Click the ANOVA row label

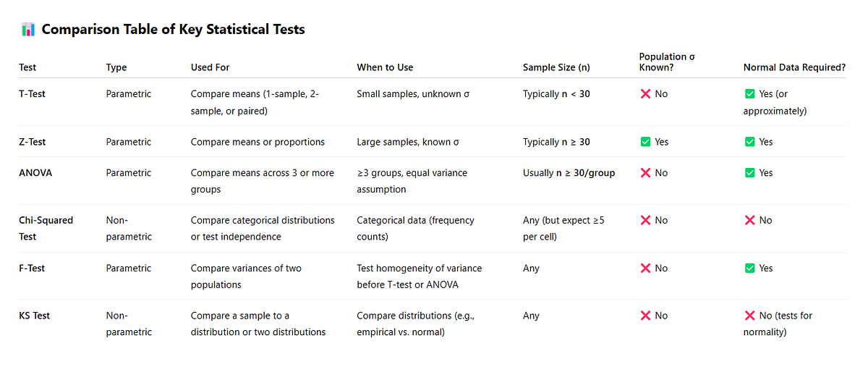pos(35,173)
